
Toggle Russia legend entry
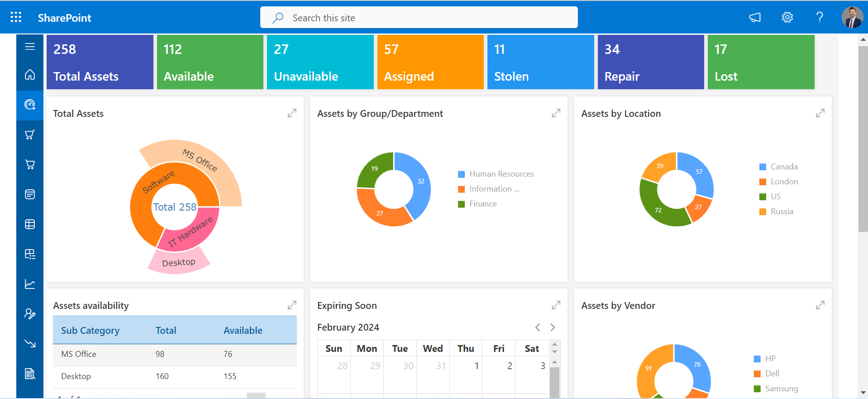776,212
